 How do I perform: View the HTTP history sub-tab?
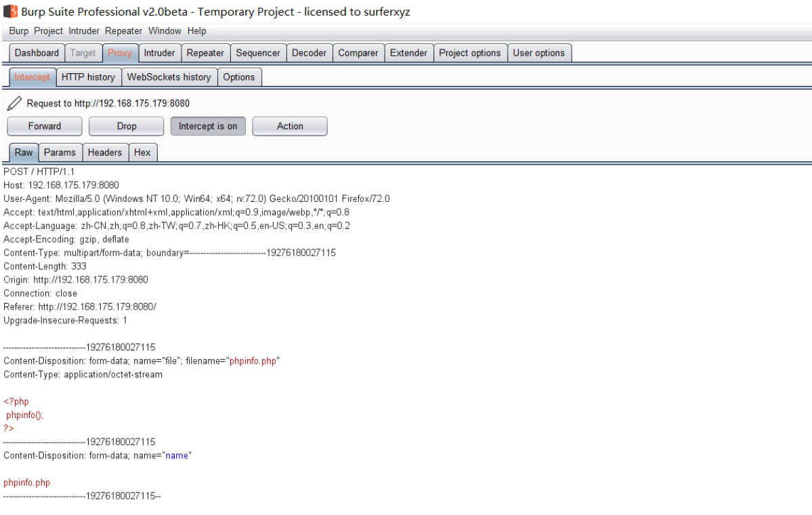[88, 77]
